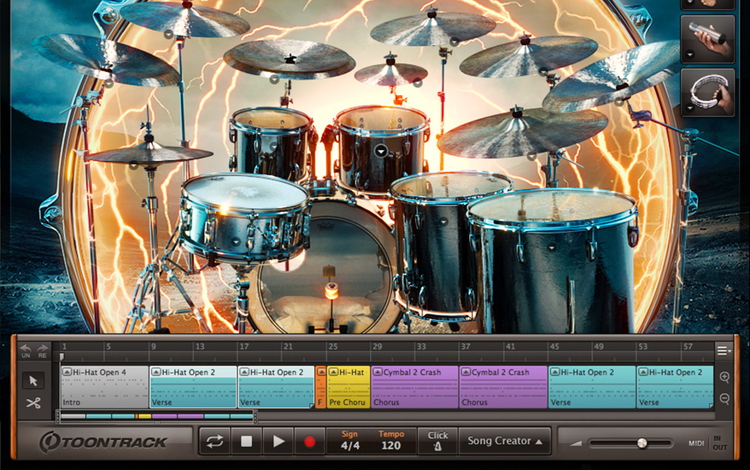
Task: Open the track menu at timeline right
Action: [x=722, y=350]
